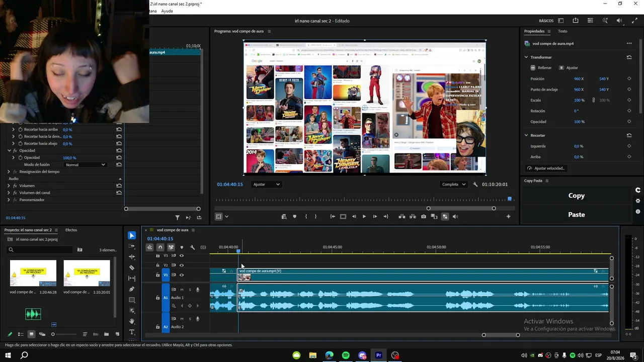Screen dimensions: 644x362
Task: Toggle linked selection in timeline
Action: (x=171, y=247)
